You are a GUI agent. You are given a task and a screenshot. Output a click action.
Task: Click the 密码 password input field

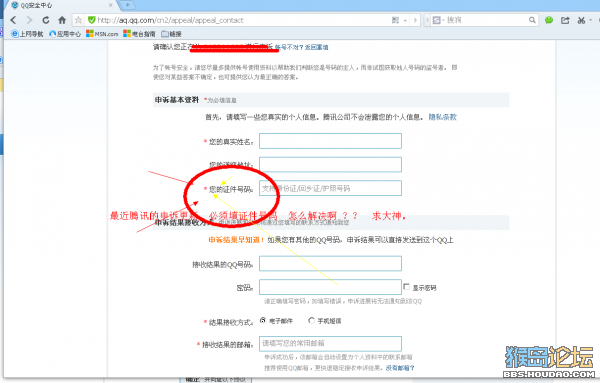[330, 287]
